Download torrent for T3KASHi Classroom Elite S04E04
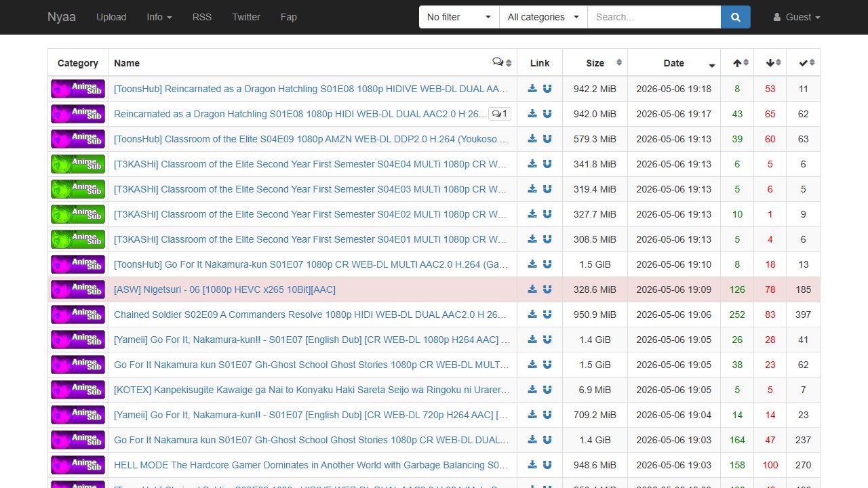The width and height of the screenshot is (868, 488). pyautogui.click(x=532, y=164)
